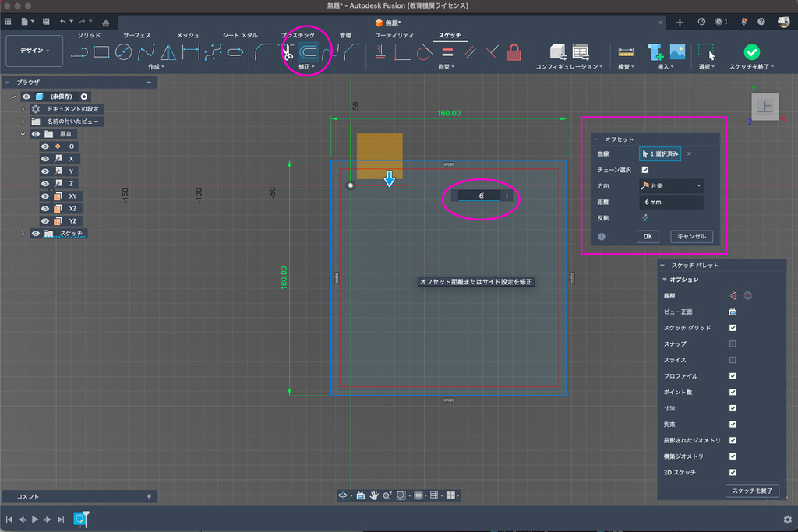Switch to the ソリッド tab
This screenshot has width=798, height=532.
tap(88, 36)
